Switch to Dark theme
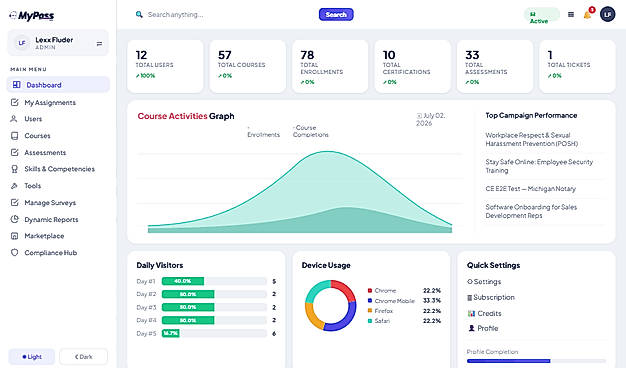Screen dimensions: 626x368 click(x=83, y=356)
